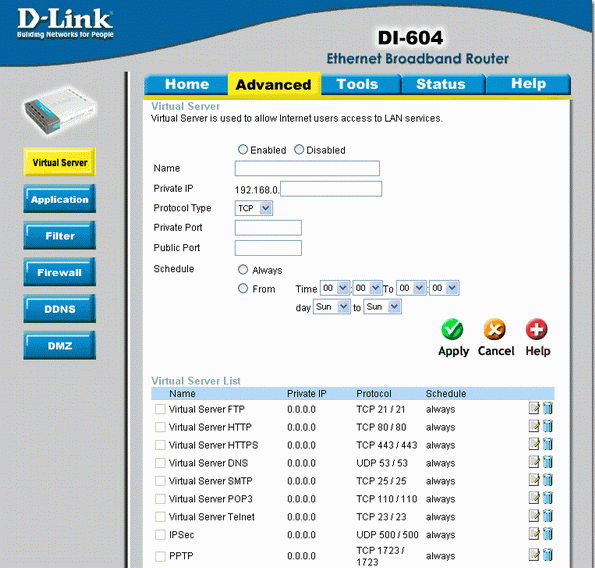Edit the PPTP entry
Screen dimensions: 595x568
(534, 555)
